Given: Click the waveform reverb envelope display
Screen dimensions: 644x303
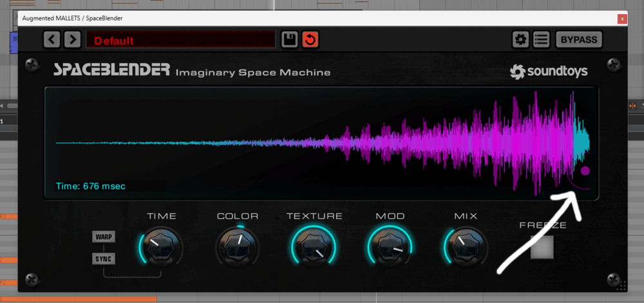Looking at the screenshot, I should click(x=321, y=143).
